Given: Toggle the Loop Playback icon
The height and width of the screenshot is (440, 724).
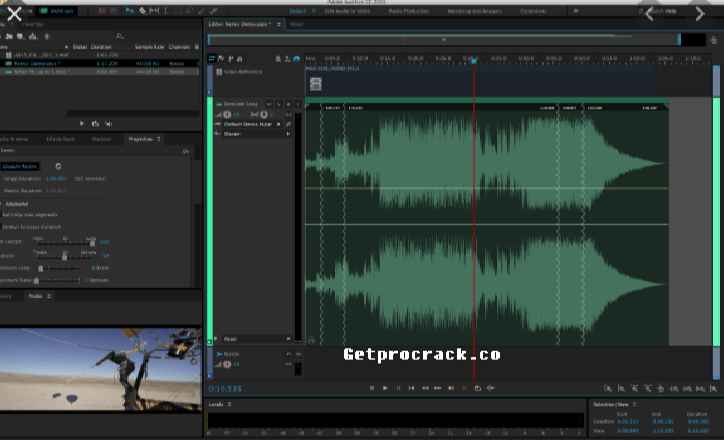Looking at the screenshot, I should pos(477,388).
